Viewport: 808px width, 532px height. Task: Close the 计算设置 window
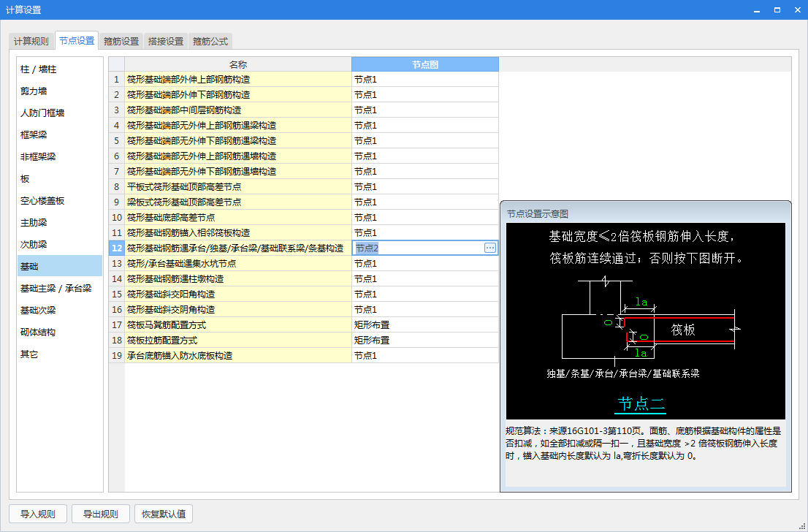click(797, 9)
